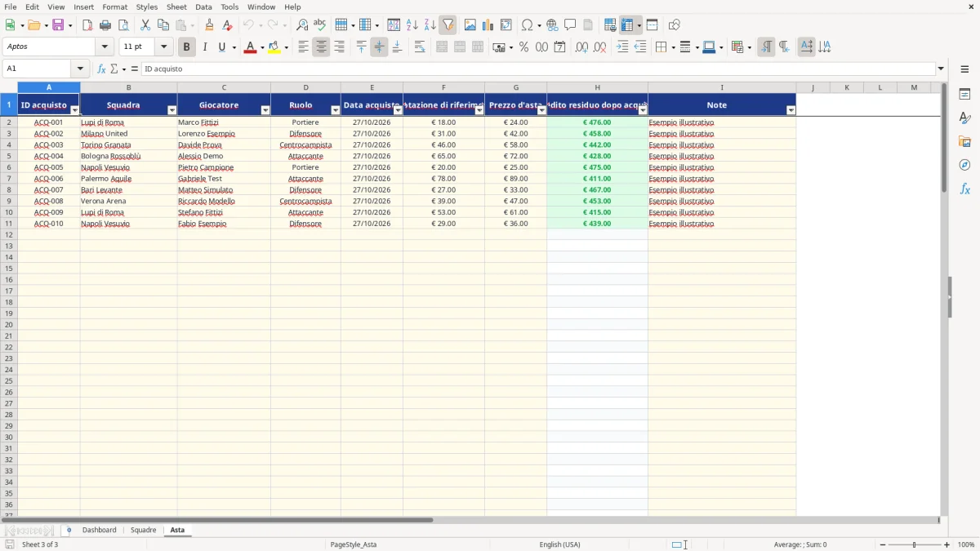The height and width of the screenshot is (551, 980).
Task: Click the Copy icon
Action: [x=163, y=25]
